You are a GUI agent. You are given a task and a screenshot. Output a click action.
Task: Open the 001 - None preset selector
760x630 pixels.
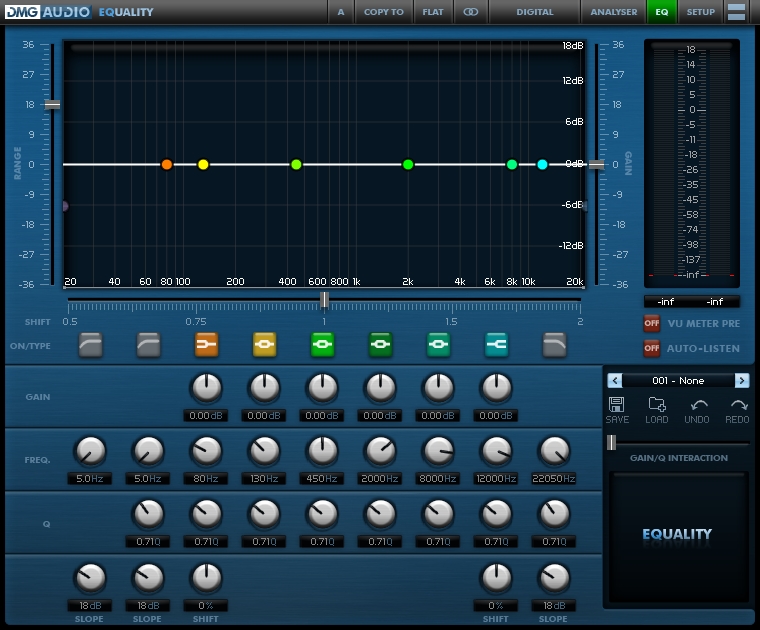[x=678, y=380]
